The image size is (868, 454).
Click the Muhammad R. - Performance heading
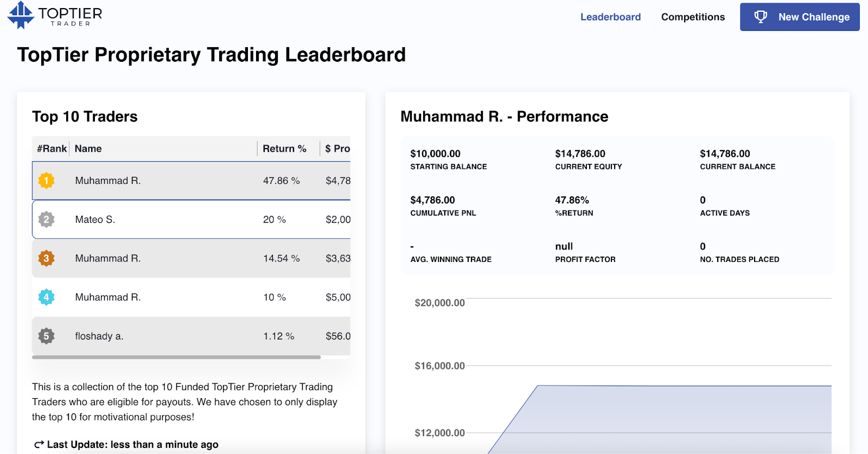(504, 117)
